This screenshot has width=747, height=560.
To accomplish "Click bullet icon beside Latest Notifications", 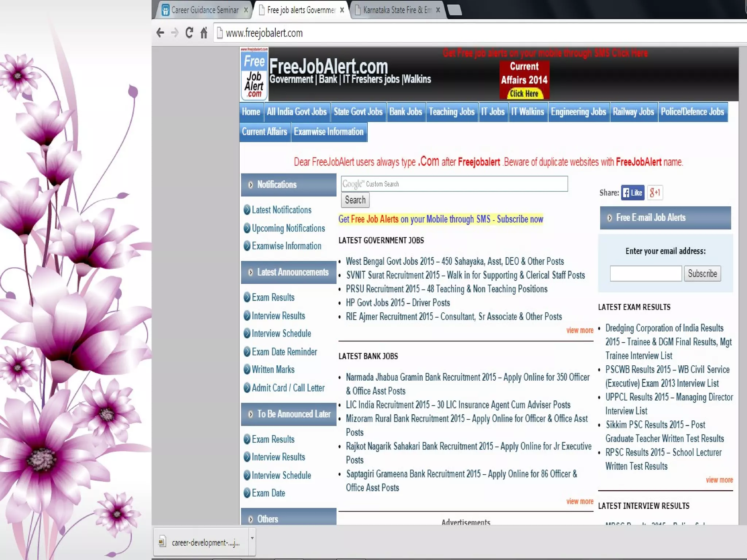I will (x=247, y=210).
